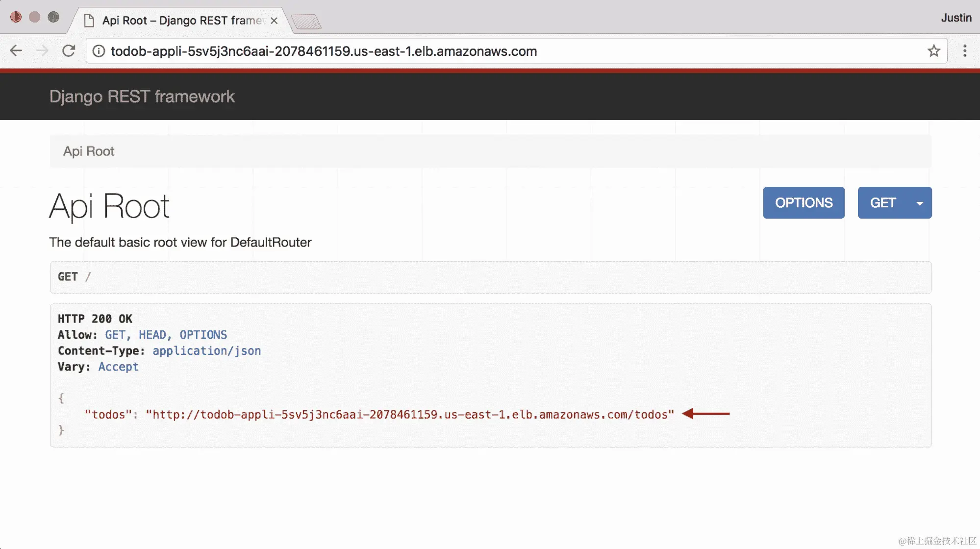Click the site info icon in address bar
The width and height of the screenshot is (980, 549).
[99, 51]
